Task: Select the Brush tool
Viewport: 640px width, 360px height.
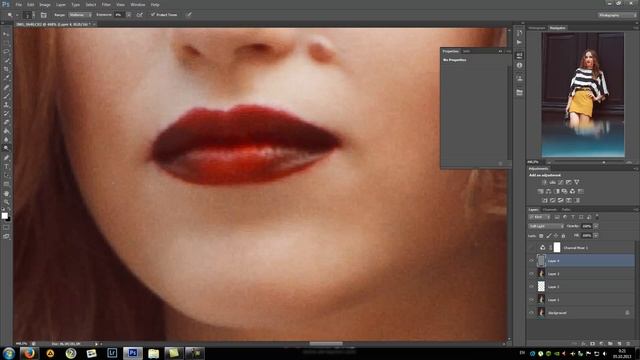Action: tap(6, 96)
